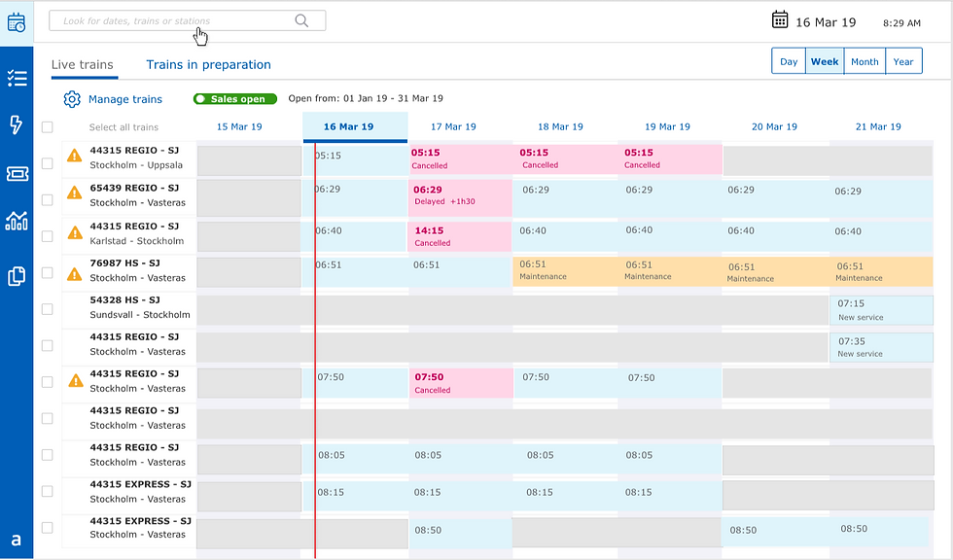
Task: Check the 76987 HS train checkbox
Action: [48, 273]
